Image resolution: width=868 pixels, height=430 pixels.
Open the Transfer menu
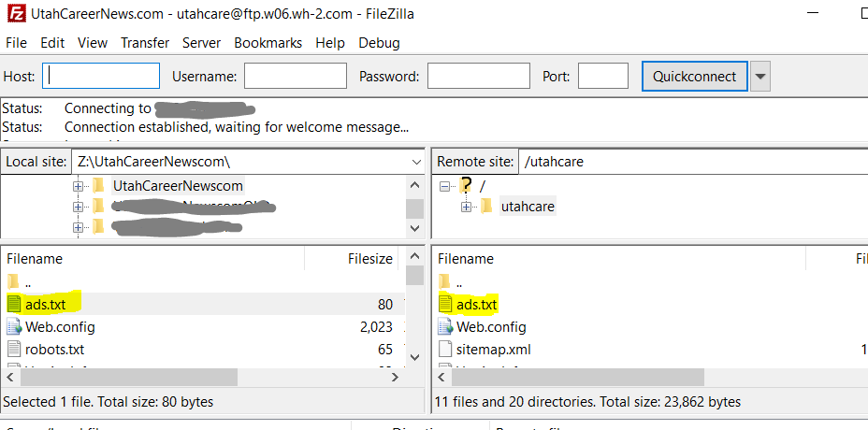tap(145, 43)
